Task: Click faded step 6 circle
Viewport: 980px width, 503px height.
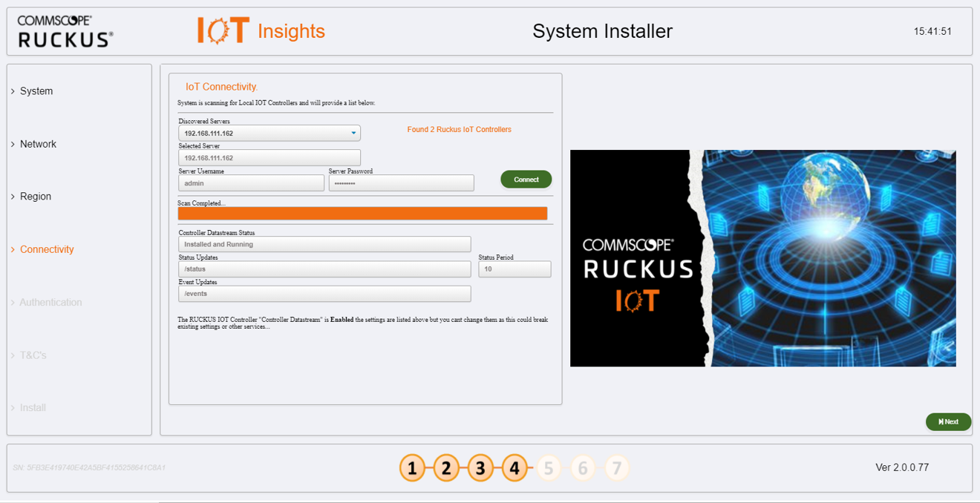Action: [583, 468]
